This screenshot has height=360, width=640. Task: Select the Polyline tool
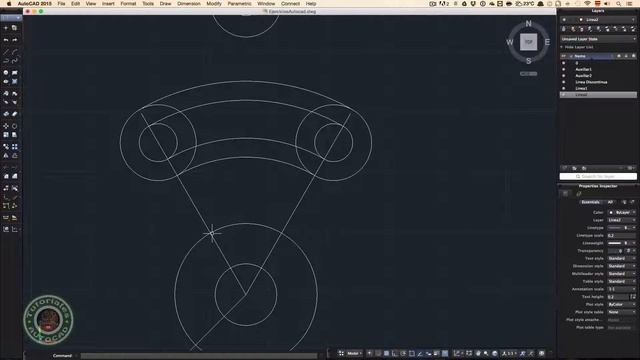point(6,60)
